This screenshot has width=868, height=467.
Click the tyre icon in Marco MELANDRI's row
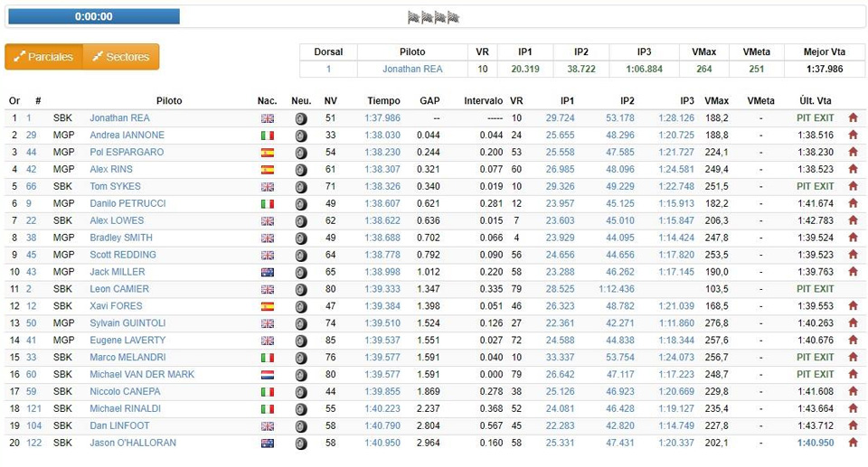(x=301, y=358)
